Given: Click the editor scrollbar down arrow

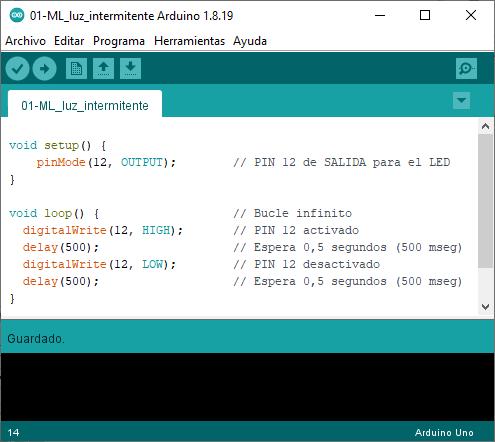Looking at the screenshot, I should click(x=485, y=307).
